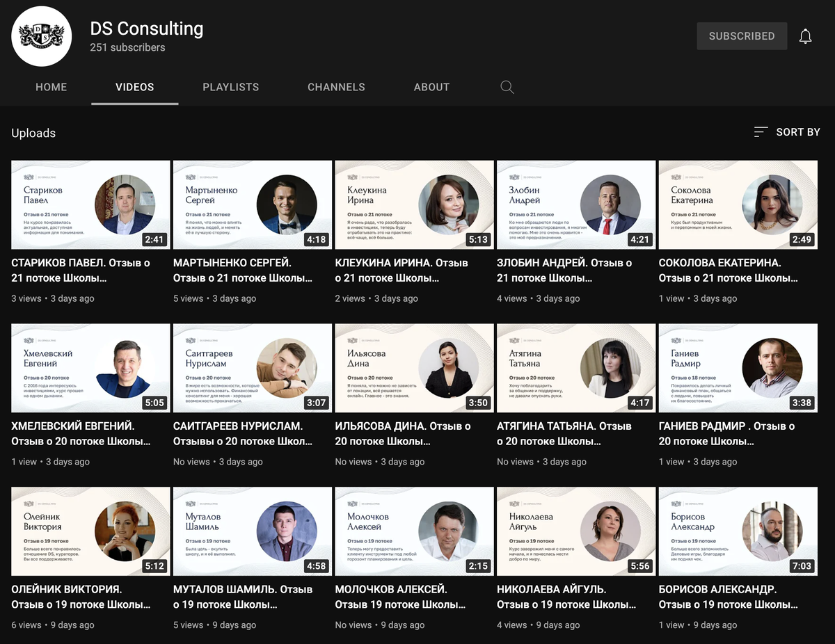Click the title САИТГАРЕЕВ НУРИСЛАМ. Отзывы о 20 потоке
835x644 pixels.
coord(243,433)
